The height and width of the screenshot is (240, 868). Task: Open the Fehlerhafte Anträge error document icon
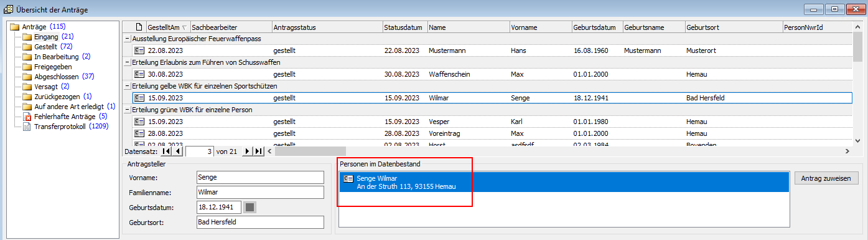pos(27,117)
